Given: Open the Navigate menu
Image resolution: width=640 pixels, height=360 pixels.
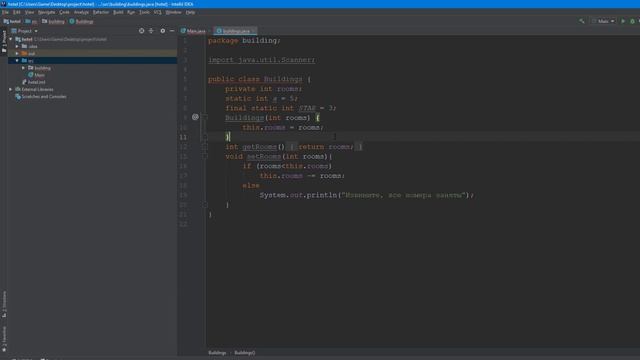Looking at the screenshot, I should pyautogui.click(x=47, y=12).
